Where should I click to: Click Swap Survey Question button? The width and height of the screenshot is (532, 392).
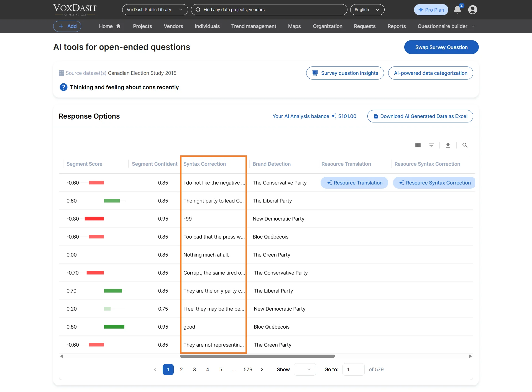point(441,47)
